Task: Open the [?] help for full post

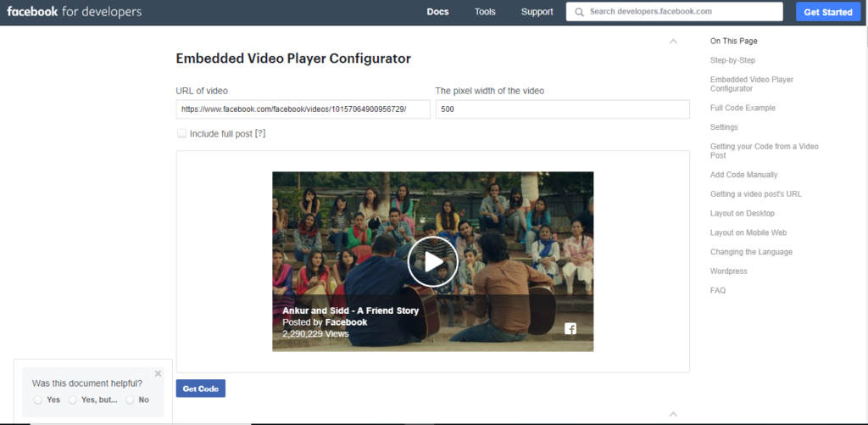Action: pyautogui.click(x=260, y=133)
